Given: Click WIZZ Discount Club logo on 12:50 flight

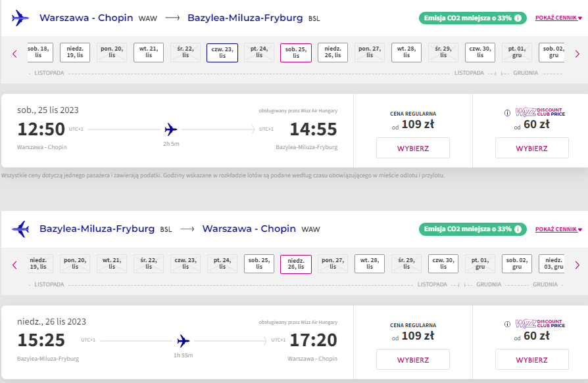Looking at the screenshot, I should 540,112.
